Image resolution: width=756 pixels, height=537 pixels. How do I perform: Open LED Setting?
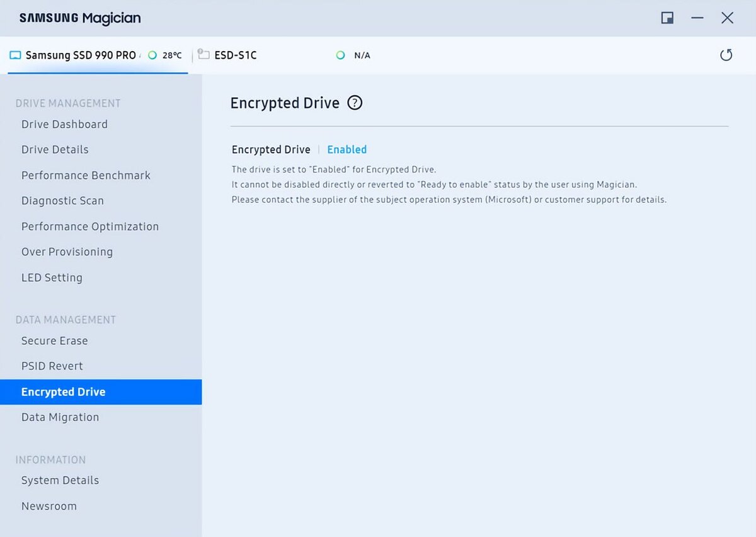tap(52, 277)
